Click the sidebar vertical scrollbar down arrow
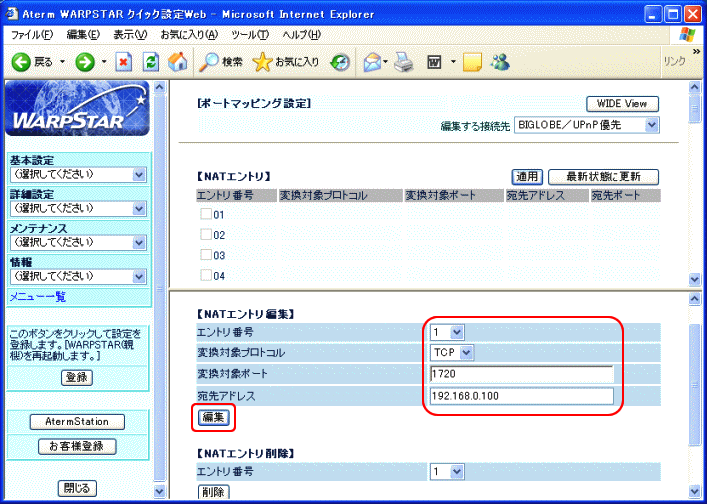707x504 pixels. 157,491
